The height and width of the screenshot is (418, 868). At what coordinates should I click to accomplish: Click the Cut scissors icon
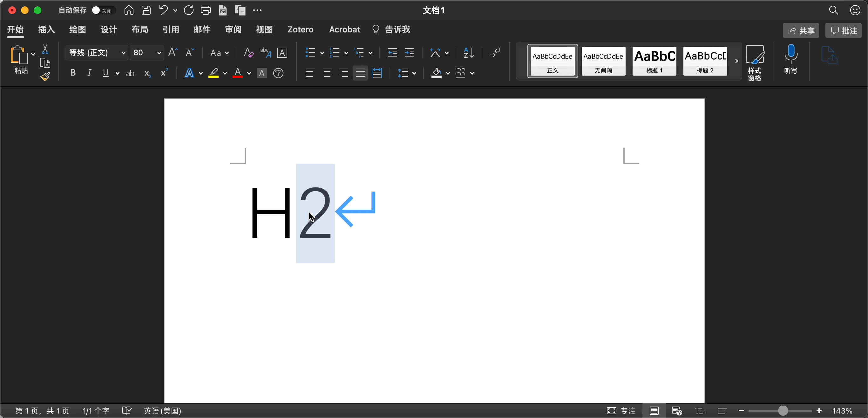[x=45, y=49]
